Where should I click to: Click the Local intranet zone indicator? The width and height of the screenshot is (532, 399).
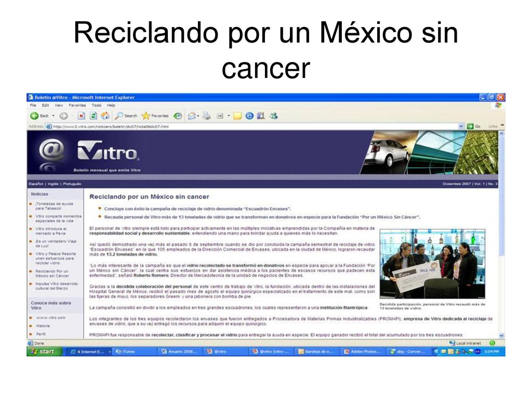tap(464, 343)
